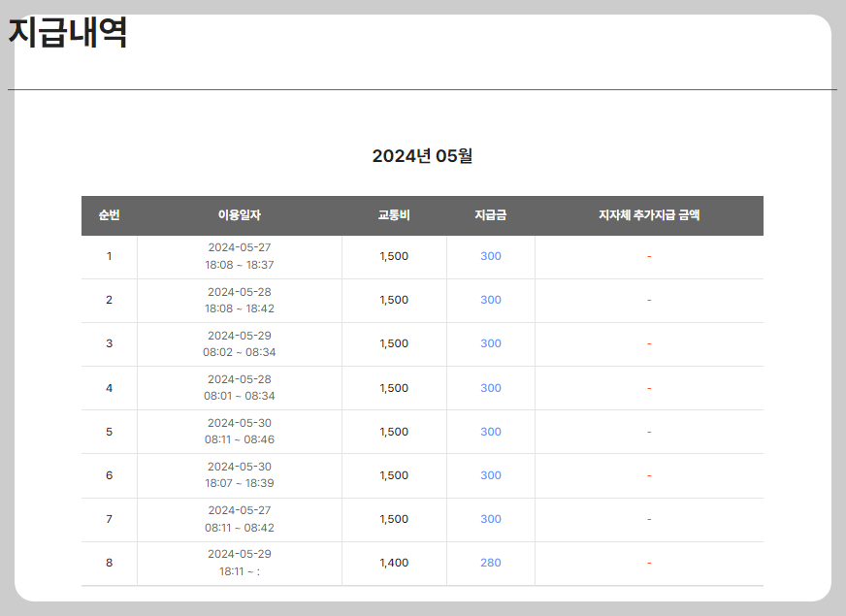The image size is (846, 616).
Task: Click the 순번 column header
Action: pyautogui.click(x=109, y=215)
